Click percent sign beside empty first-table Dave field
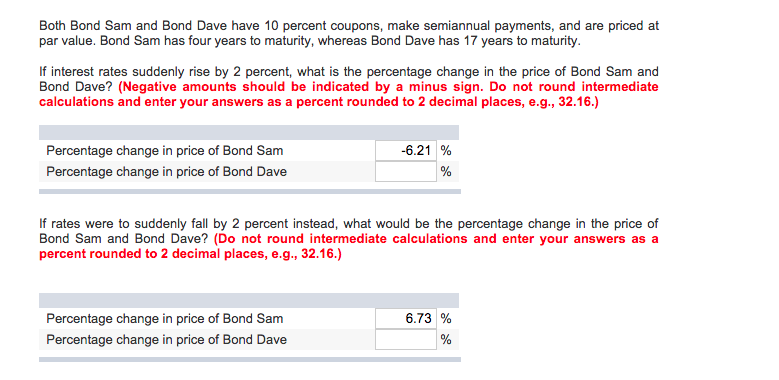779x380 pixels. coord(446,172)
